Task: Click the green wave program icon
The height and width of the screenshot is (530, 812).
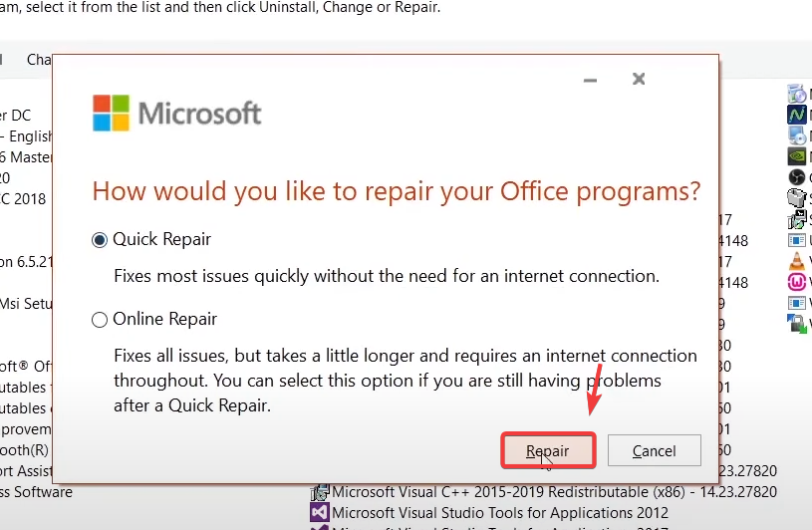Action: pyautogui.click(x=797, y=114)
